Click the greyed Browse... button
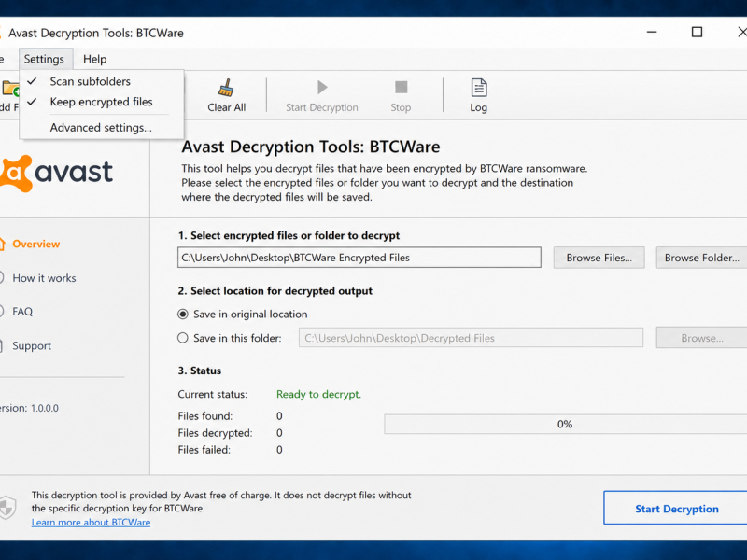747x560 pixels. pos(701,338)
